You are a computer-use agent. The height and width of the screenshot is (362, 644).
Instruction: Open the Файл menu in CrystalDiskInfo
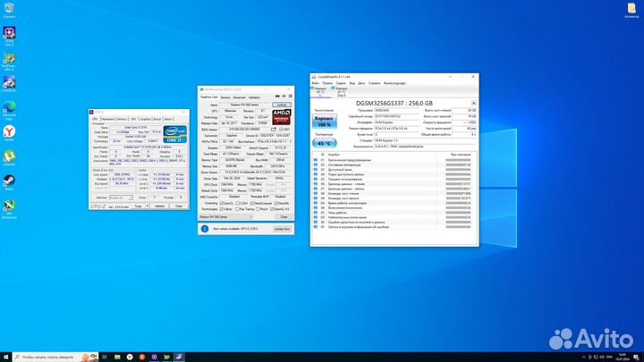point(316,83)
